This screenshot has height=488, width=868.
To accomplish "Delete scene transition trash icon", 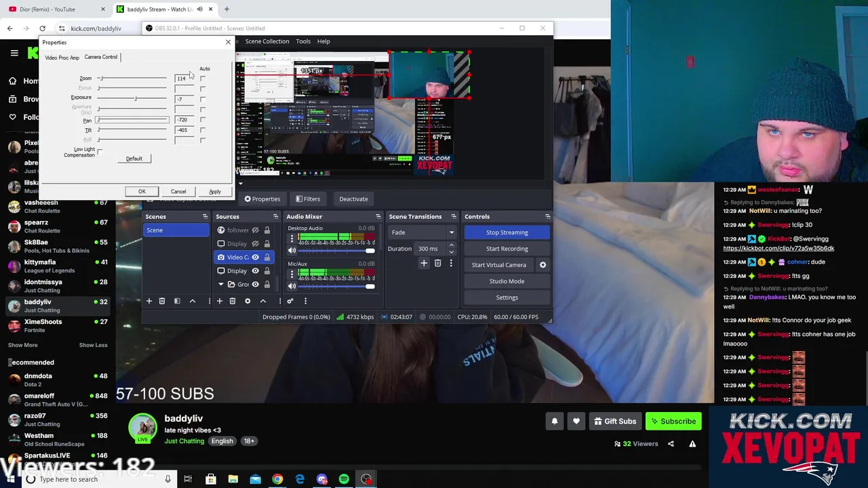I will tap(438, 263).
